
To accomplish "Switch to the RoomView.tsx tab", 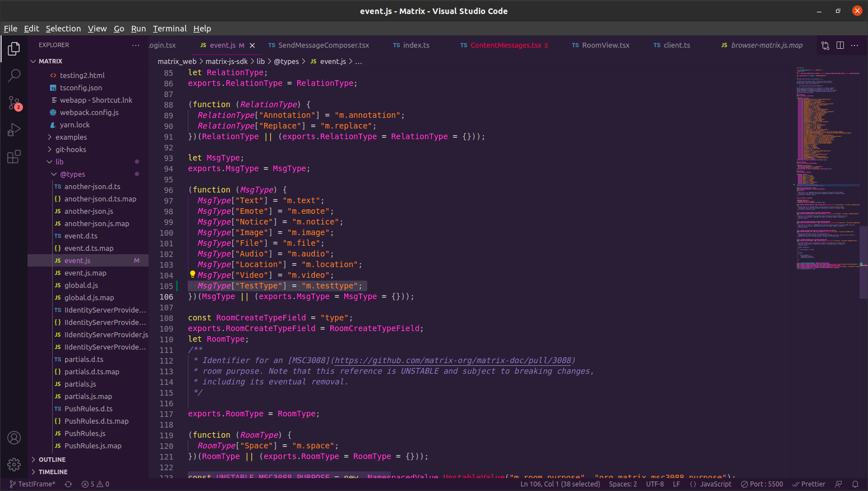I will tap(605, 45).
